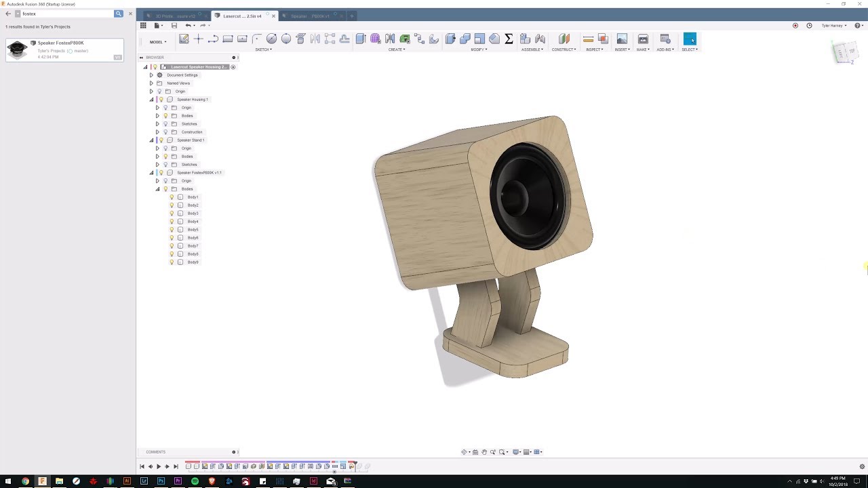
Task: Click the fostex search input field
Action: 67,14
